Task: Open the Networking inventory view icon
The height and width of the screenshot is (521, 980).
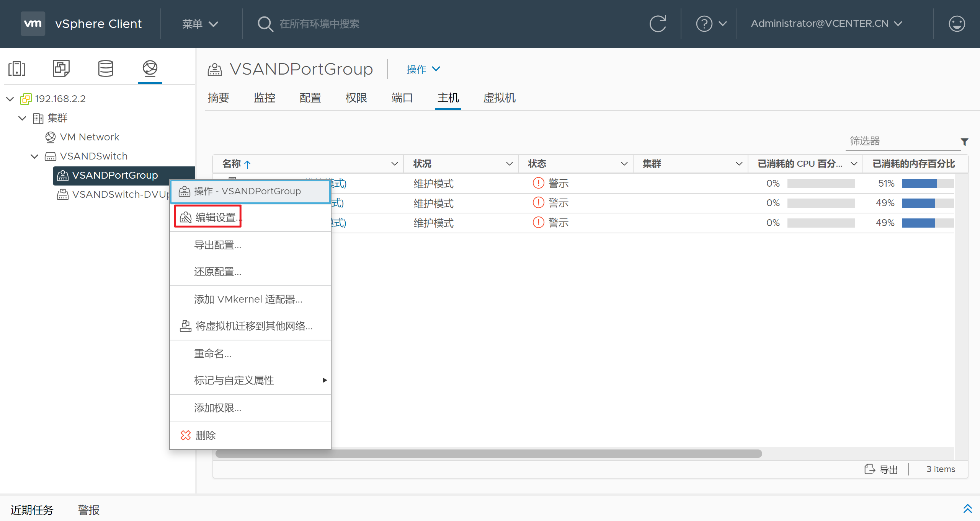Action: point(150,68)
